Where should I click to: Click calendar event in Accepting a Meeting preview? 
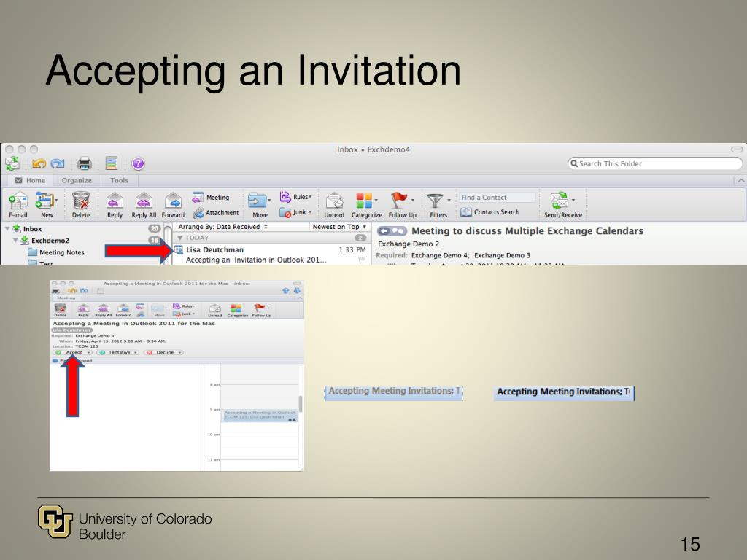(x=260, y=415)
